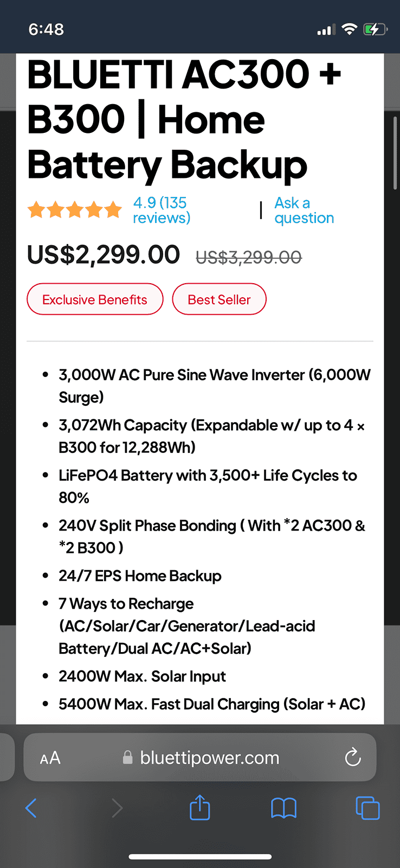Tap the Wi-Fi status icon
This screenshot has width=400, height=868.
coord(350,29)
